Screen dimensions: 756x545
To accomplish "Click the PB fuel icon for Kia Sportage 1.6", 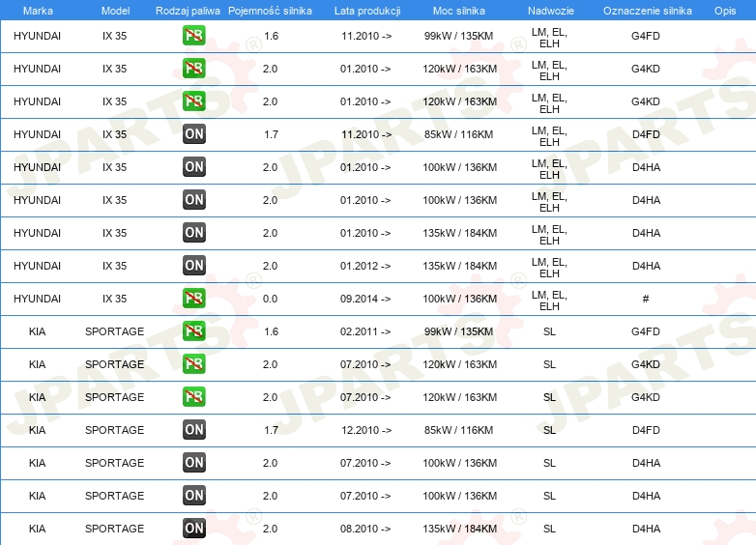I will (193, 331).
